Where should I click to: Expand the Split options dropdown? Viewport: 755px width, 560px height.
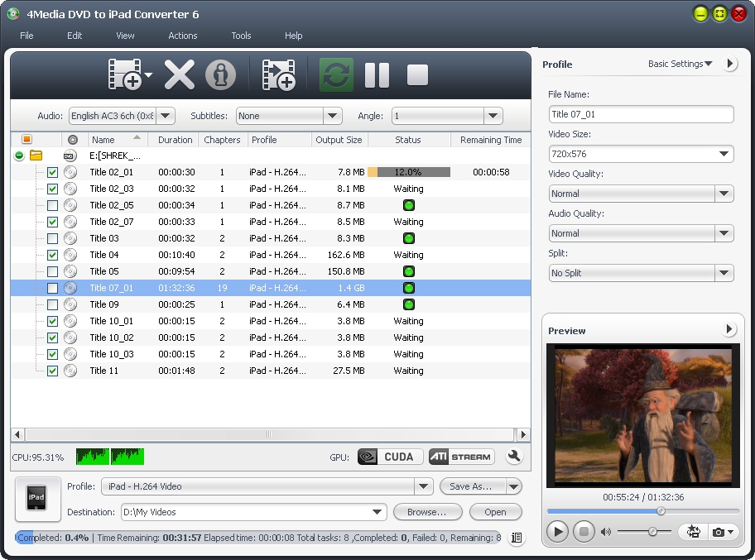pos(724,273)
